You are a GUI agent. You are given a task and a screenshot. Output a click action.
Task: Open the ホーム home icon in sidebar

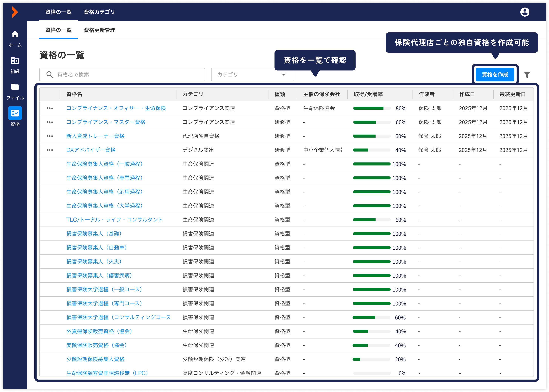click(15, 34)
